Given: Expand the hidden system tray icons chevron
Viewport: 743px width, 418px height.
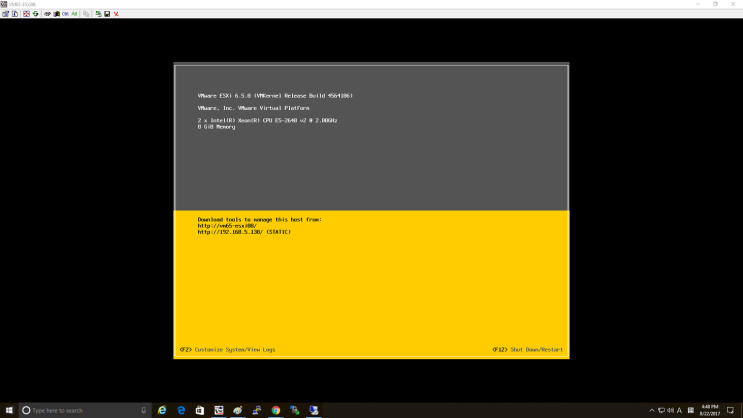Looking at the screenshot, I should (652, 410).
